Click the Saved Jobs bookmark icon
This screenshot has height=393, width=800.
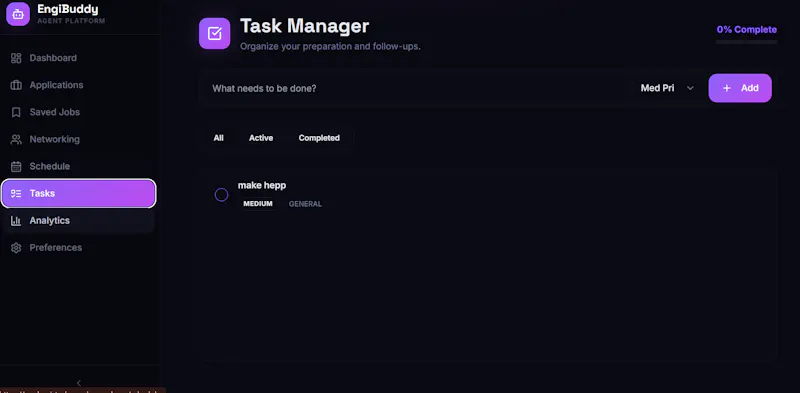pos(16,112)
